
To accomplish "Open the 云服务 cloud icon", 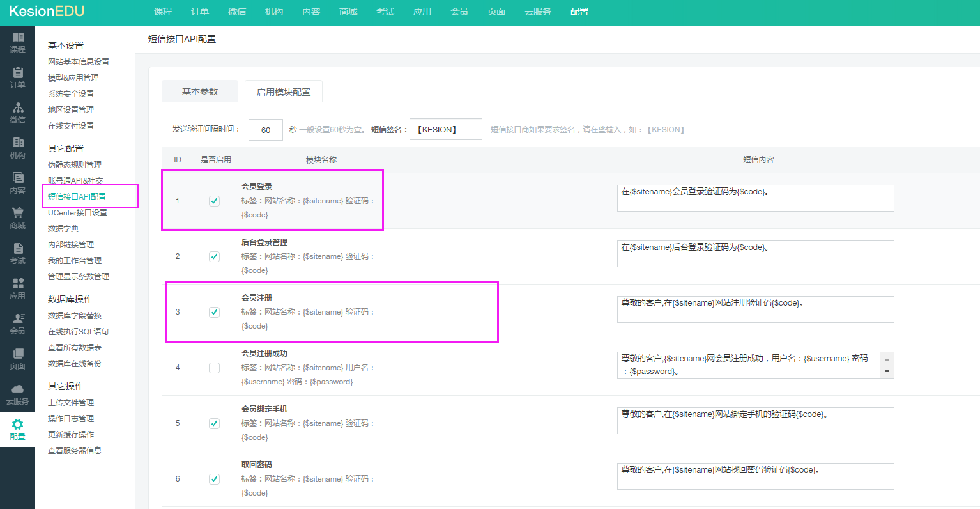I will click(18, 389).
